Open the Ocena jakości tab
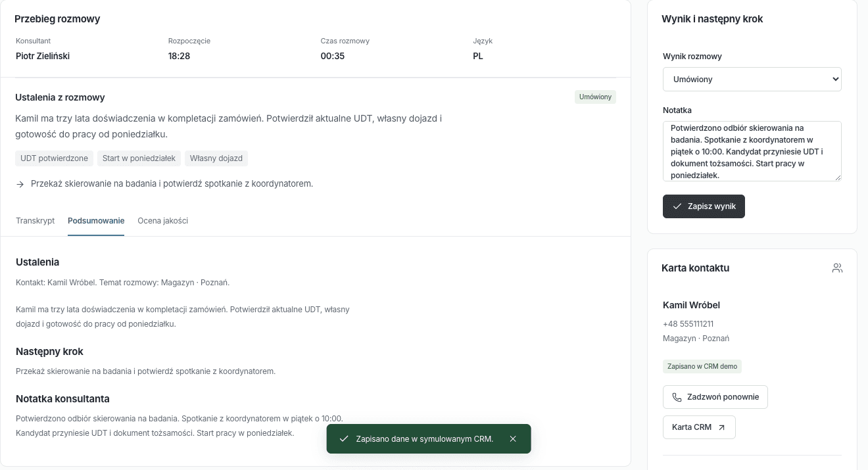This screenshot has width=868, height=470. click(163, 221)
